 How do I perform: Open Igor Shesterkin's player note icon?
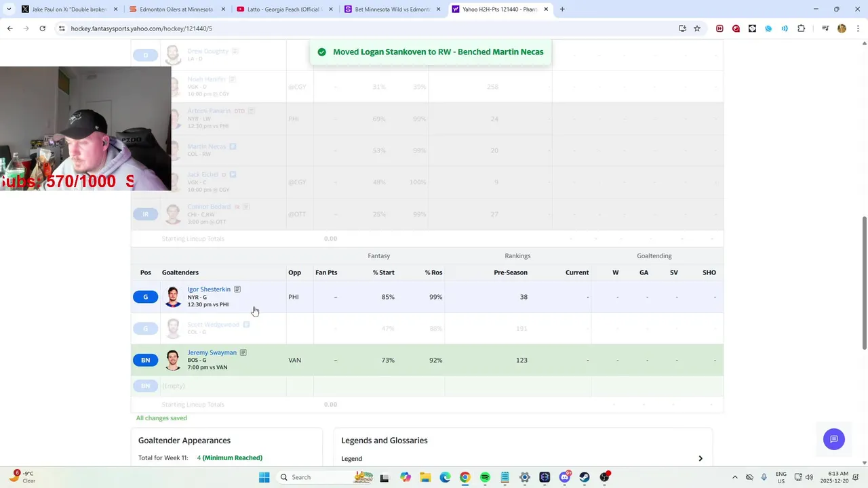(x=237, y=289)
